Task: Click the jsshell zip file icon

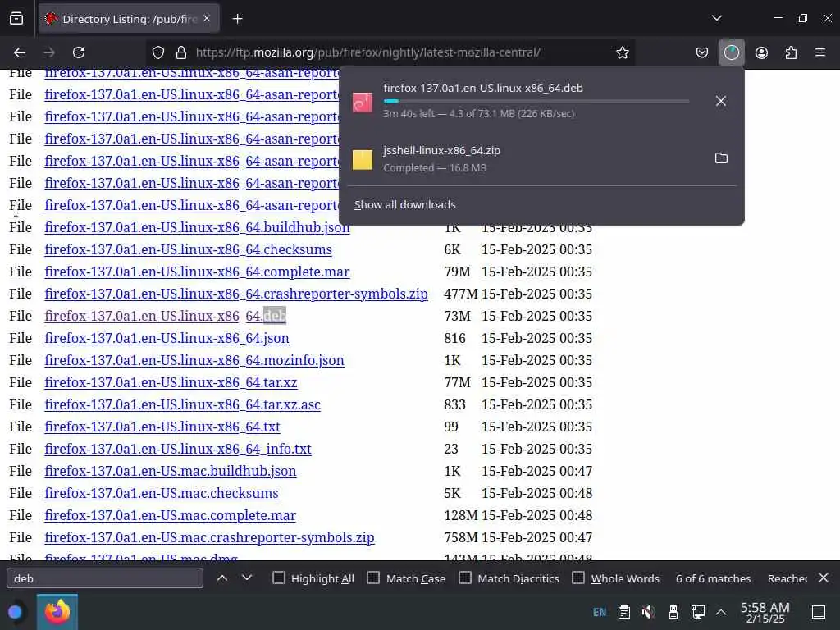Action: click(363, 160)
